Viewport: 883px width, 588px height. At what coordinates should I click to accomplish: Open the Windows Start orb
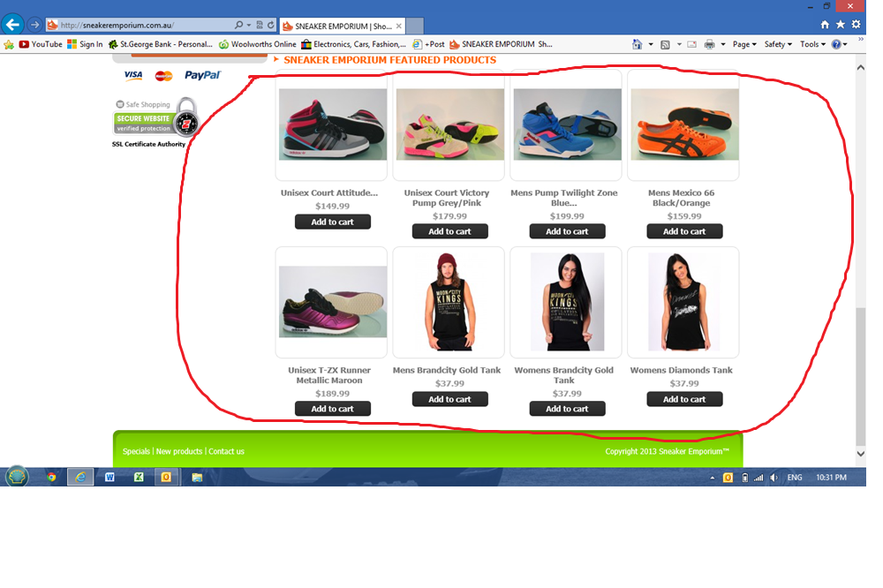[17, 477]
